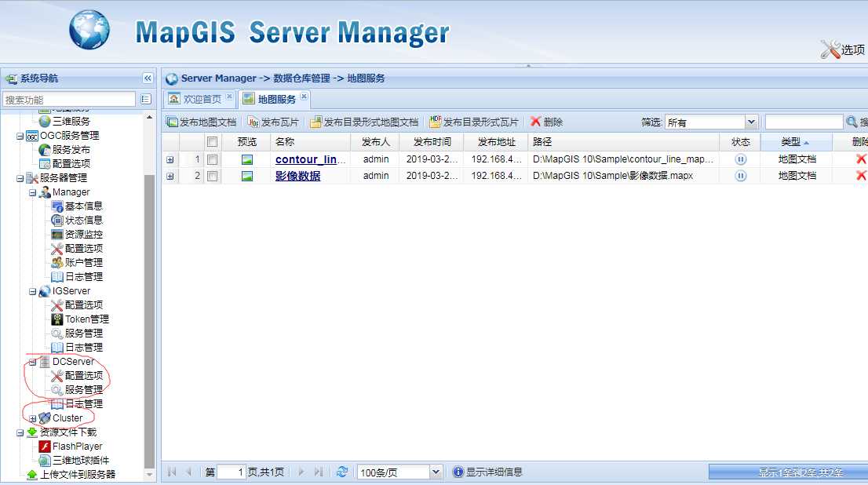Click the page number input field
The width and height of the screenshot is (868, 485).
[x=232, y=472]
